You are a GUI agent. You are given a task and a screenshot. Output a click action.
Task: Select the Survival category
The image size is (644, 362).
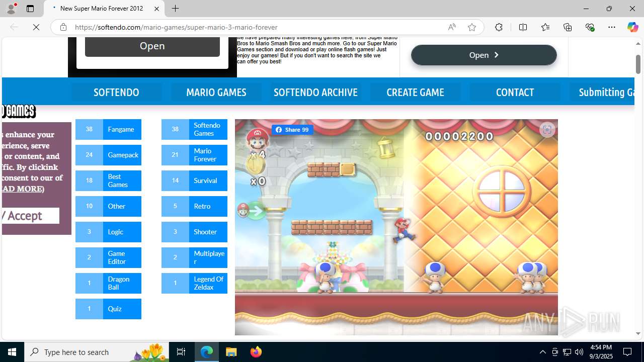(x=194, y=180)
